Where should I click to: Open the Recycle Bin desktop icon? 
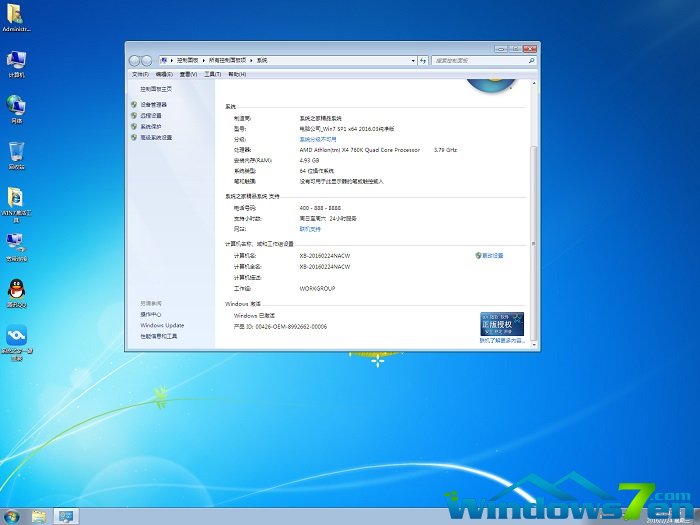click(16, 152)
